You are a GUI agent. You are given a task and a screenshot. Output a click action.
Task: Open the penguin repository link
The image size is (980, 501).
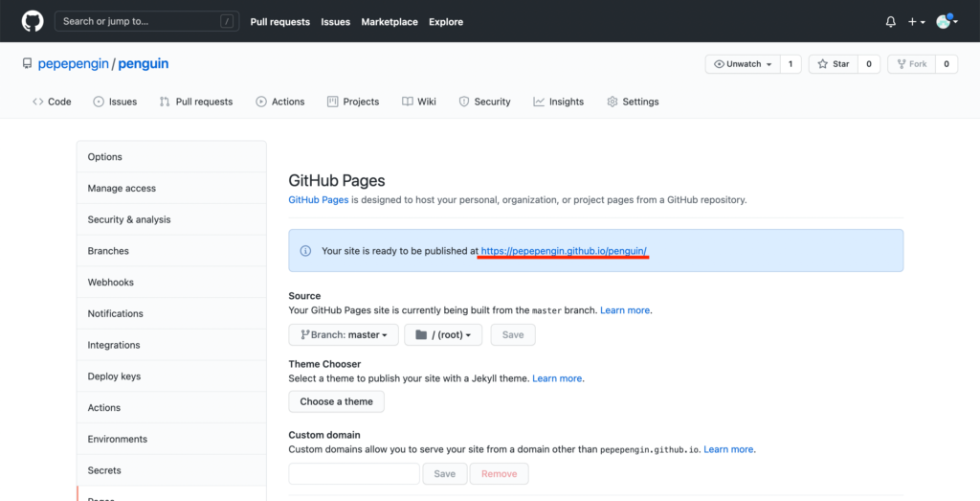pyautogui.click(x=144, y=64)
